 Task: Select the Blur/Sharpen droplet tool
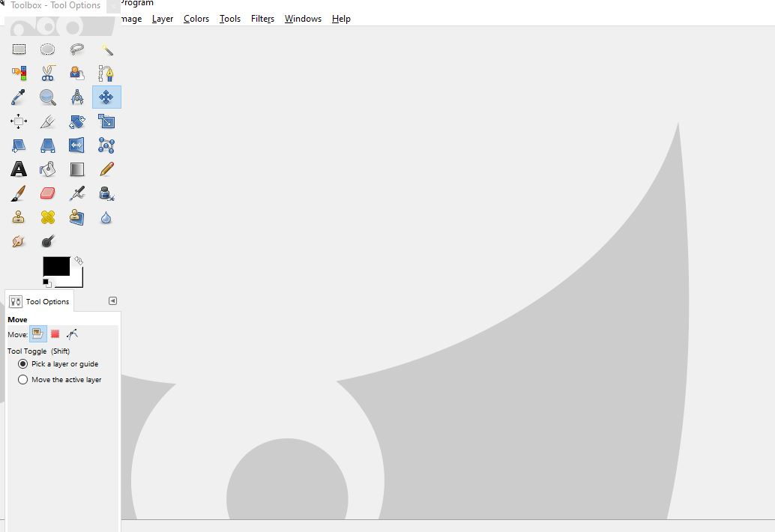tap(106, 217)
